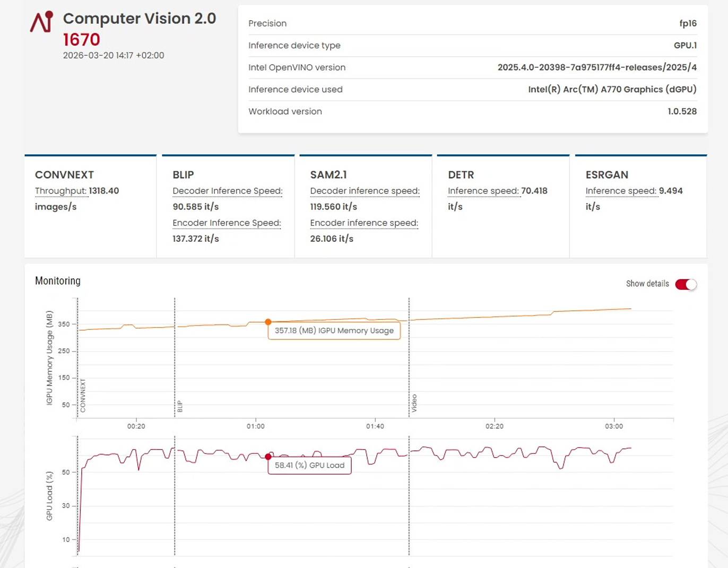Select the CONVNEXT result card
The image size is (728, 568).
[x=90, y=206]
